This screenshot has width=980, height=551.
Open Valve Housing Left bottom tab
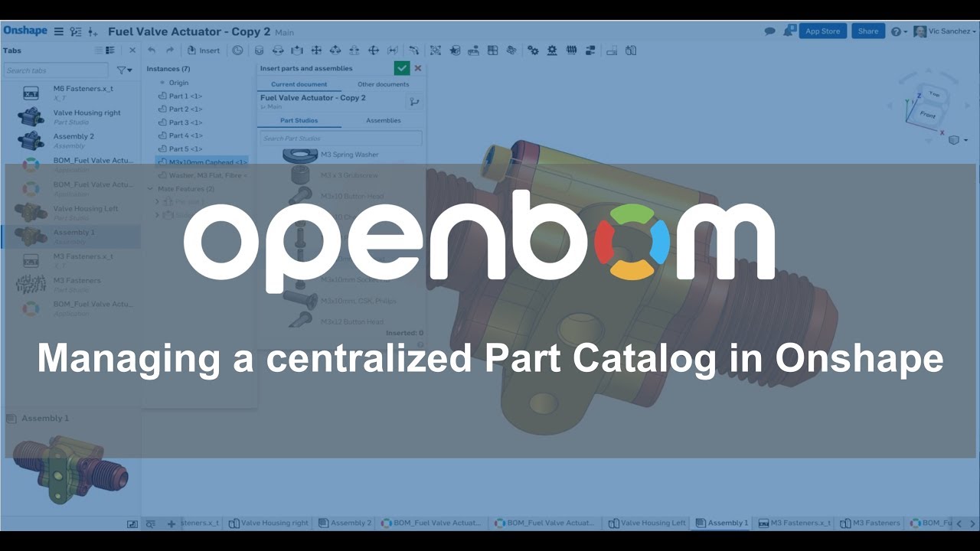(x=647, y=523)
